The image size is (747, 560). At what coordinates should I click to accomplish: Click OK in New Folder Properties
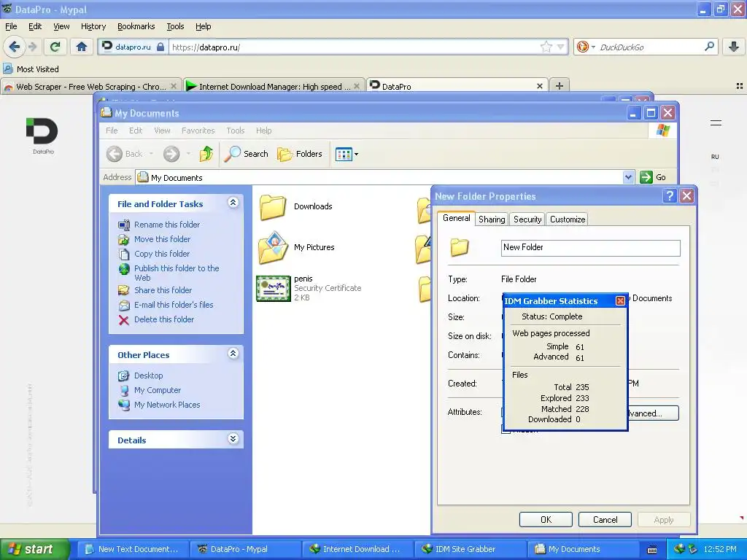[x=546, y=519]
